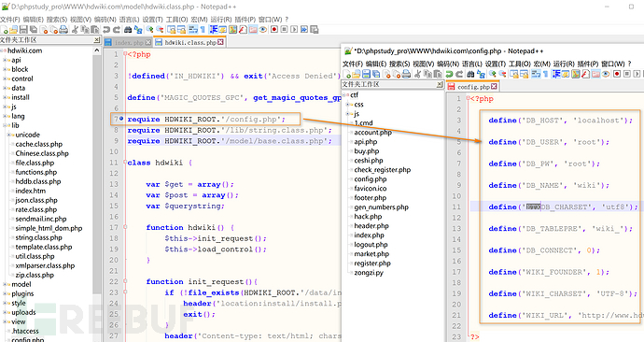
Task: Open 编码(N) menu in hdwiki.class.php window
Action: pos(105,20)
